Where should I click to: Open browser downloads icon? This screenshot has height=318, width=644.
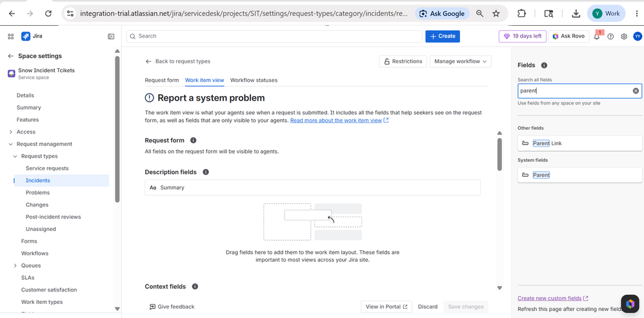tap(576, 14)
